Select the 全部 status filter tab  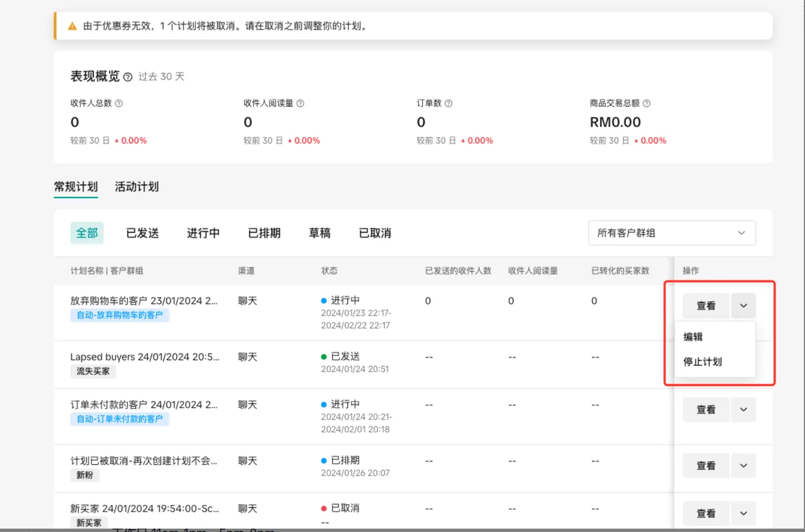pyautogui.click(x=87, y=233)
